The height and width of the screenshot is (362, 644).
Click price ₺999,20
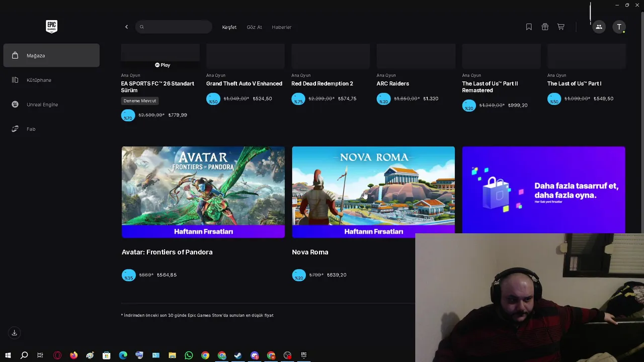518,106
